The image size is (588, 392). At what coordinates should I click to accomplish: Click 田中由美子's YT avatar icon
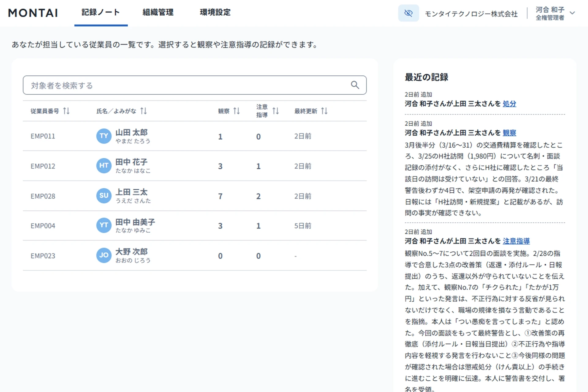point(104,225)
